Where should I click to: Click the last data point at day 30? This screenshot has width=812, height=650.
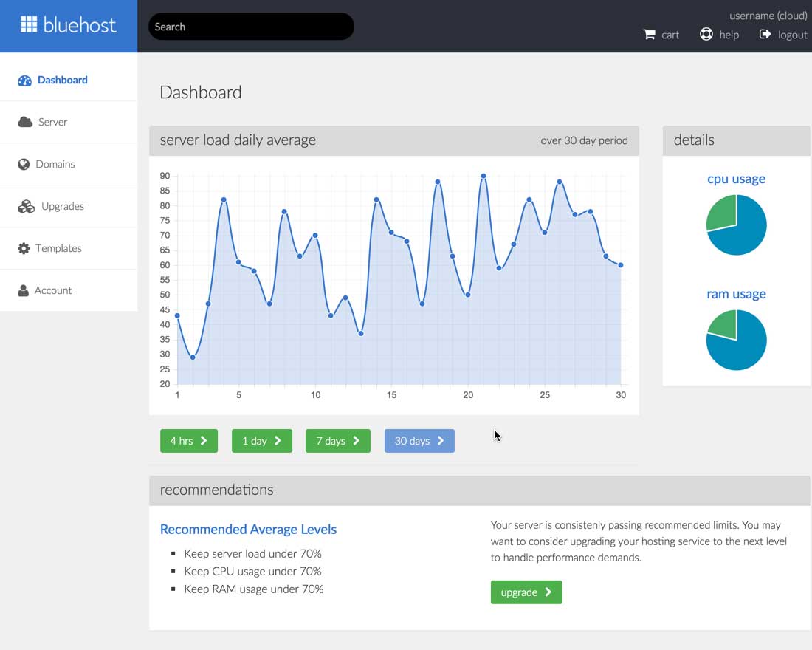point(621,265)
